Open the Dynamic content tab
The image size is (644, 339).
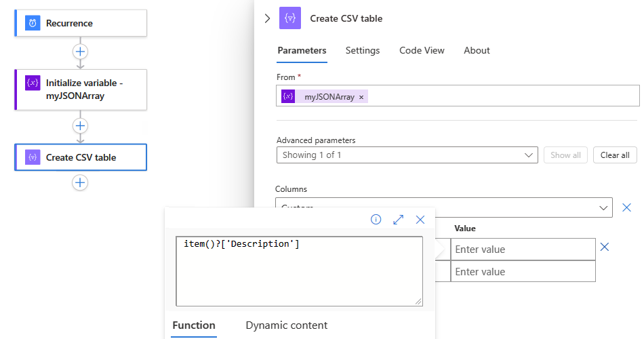tap(286, 325)
